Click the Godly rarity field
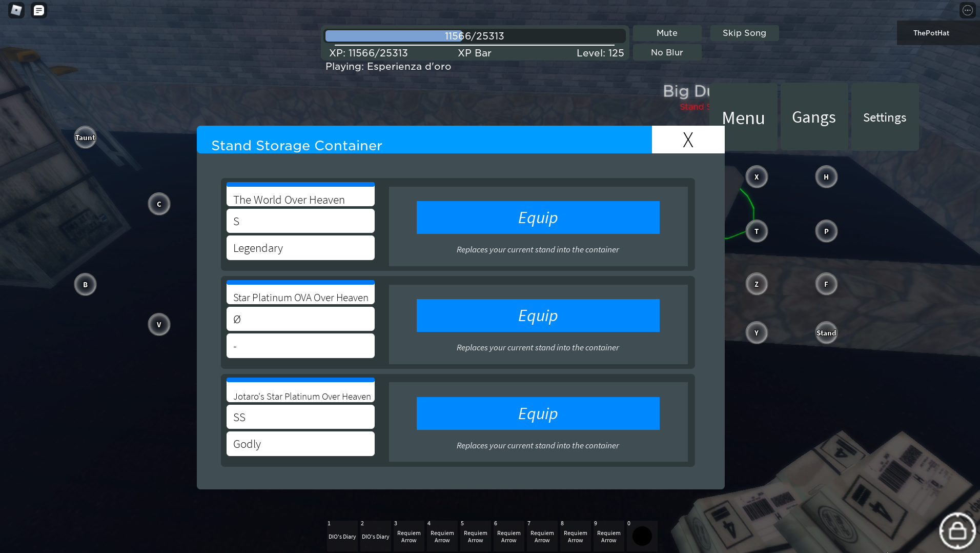980x553 pixels. (x=300, y=444)
